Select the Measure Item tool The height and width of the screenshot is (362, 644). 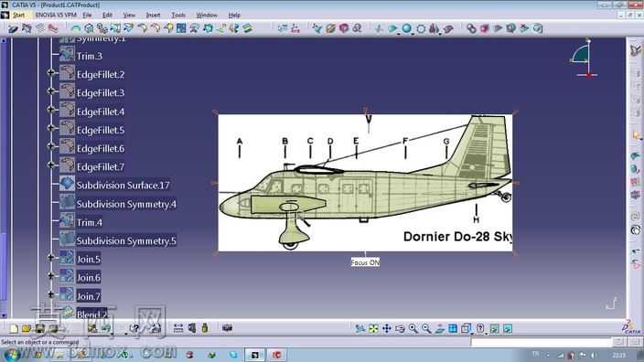point(192,328)
